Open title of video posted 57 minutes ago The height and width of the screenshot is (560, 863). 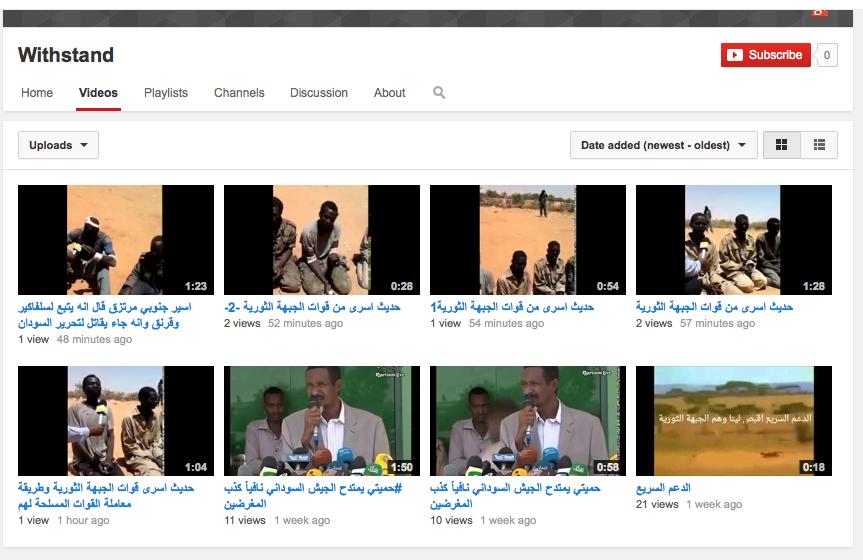pyautogui.click(x=714, y=307)
